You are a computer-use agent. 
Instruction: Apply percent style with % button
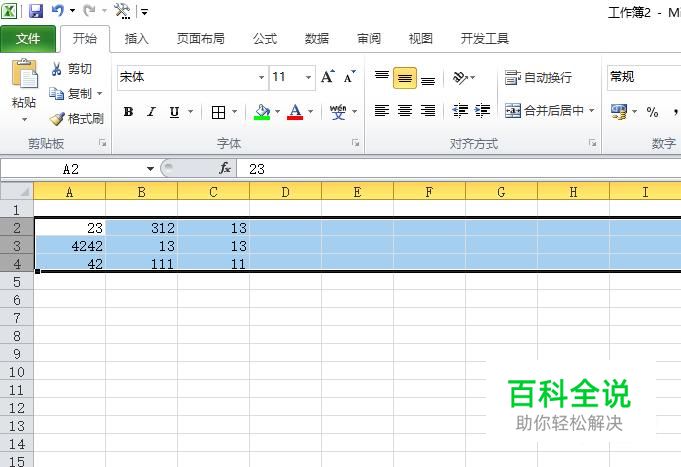(652, 112)
